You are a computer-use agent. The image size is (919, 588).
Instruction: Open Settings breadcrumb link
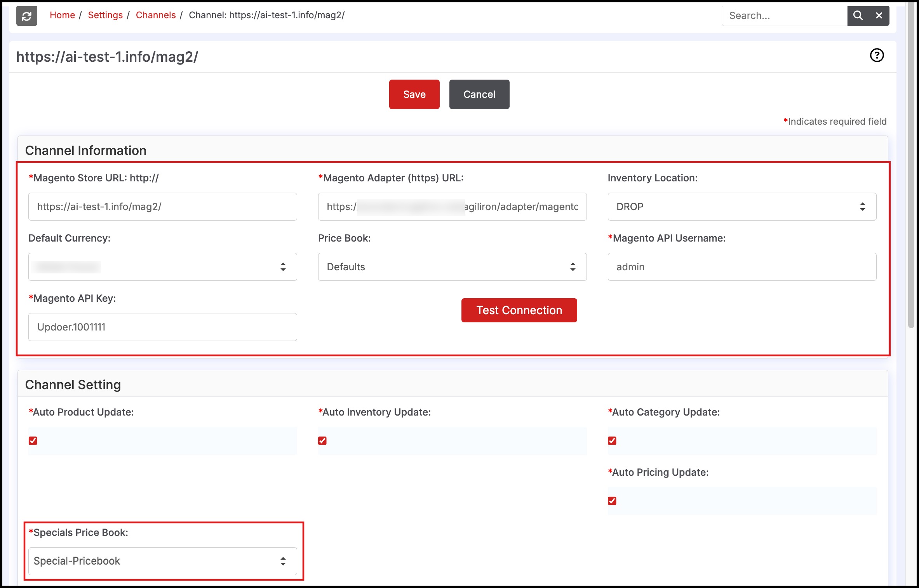click(x=105, y=15)
